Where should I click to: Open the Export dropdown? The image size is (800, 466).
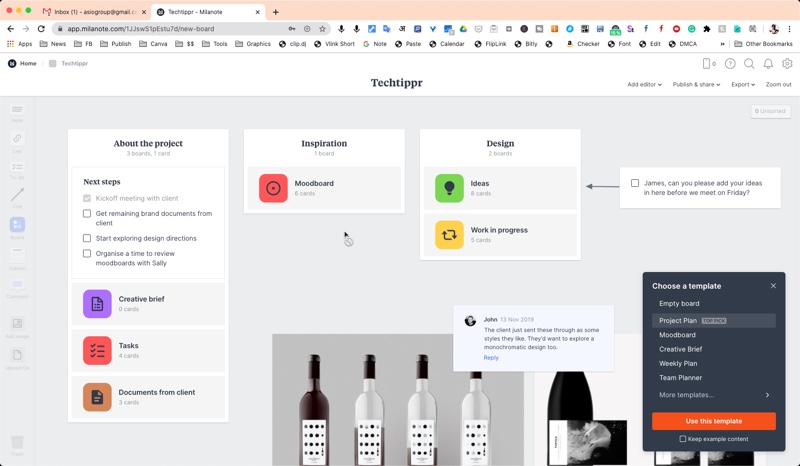743,84
